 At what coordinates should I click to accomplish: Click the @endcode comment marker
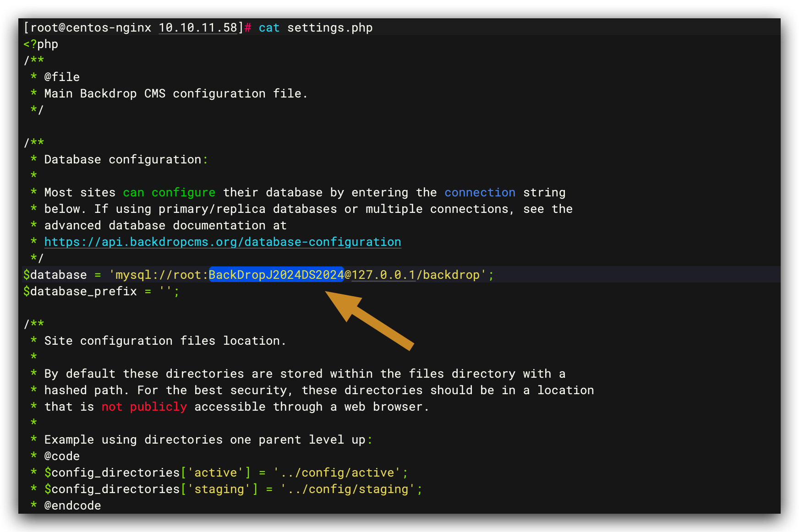[x=72, y=505]
